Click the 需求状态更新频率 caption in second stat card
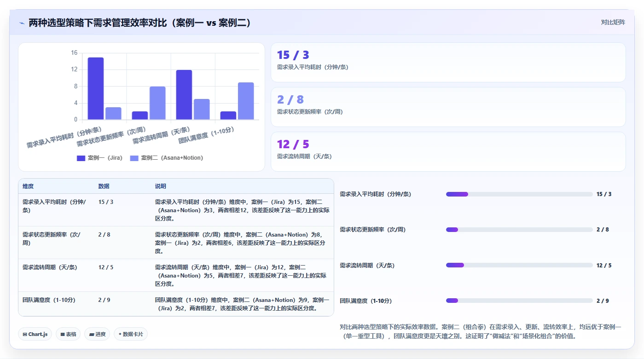Screen dimensions: 644x359 [310, 112]
